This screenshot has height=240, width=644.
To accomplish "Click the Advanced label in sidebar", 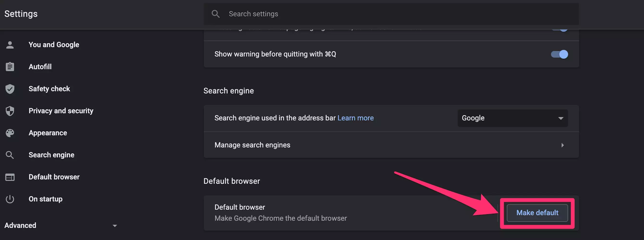I will point(20,226).
